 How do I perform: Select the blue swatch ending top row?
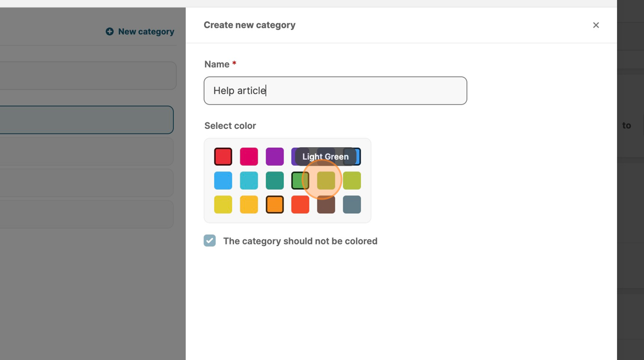coord(357,156)
